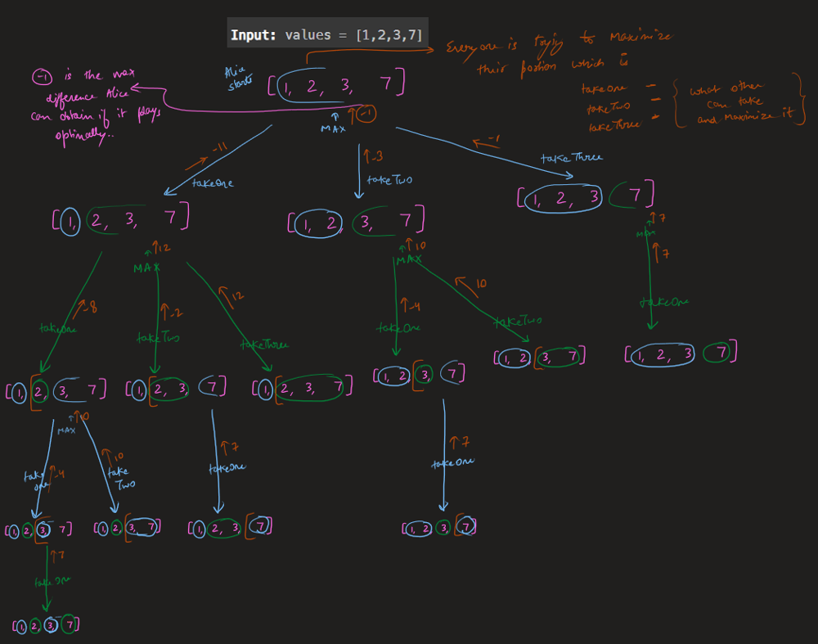Image resolution: width=818 pixels, height=644 pixels.
Task: Click the bottom-most array in the left corner
Action: coord(47,626)
